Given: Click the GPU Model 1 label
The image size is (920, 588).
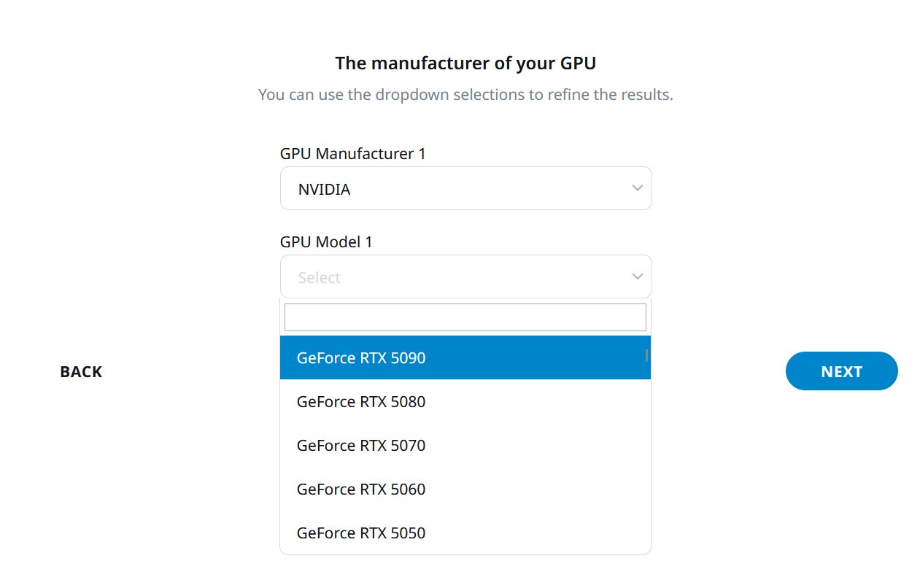Looking at the screenshot, I should coord(326,241).
